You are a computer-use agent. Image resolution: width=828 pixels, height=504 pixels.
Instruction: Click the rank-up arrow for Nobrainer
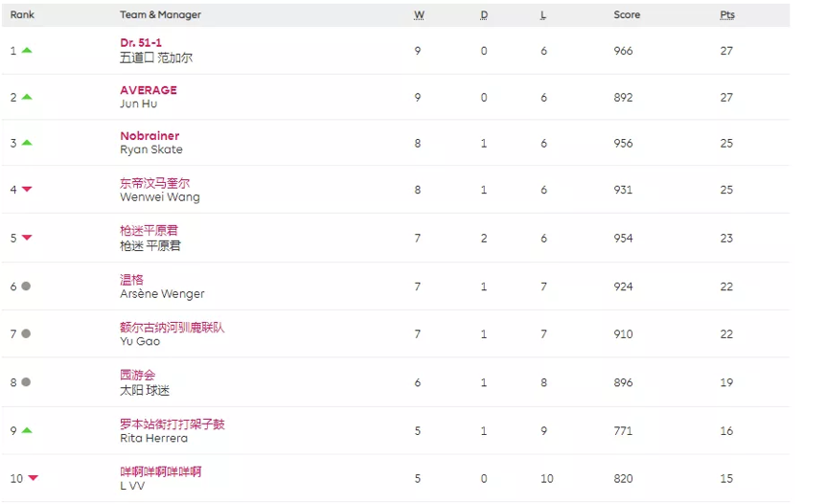point(27,144)
